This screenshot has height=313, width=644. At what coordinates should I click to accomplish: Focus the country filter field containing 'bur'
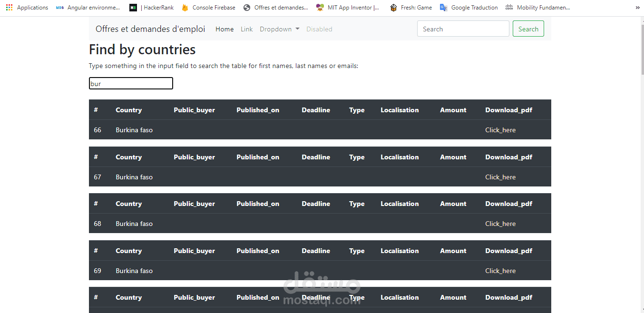[x=131, y=84]
